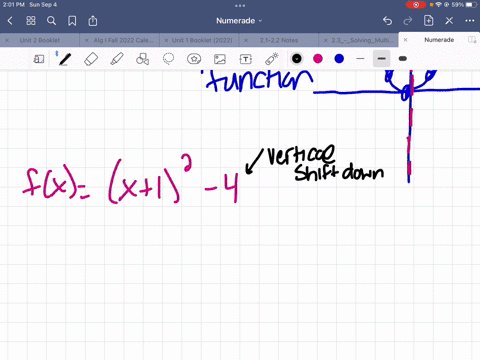Choose the blue pen color

point(339,59)
